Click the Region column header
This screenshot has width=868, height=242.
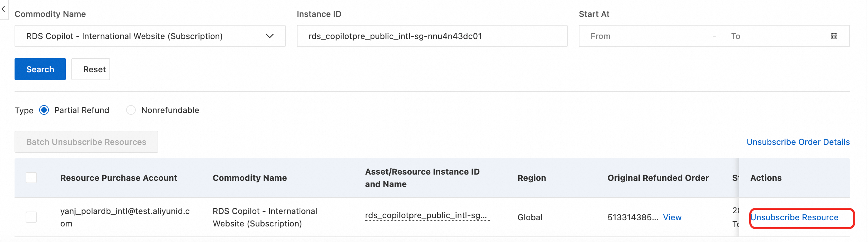pyautogui.click(x=532, y=178)
